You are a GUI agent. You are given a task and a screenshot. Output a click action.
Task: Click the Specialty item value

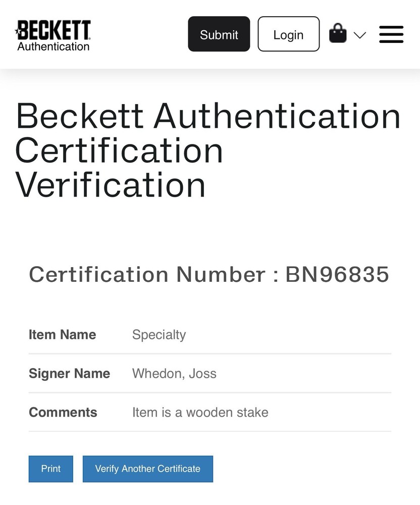click(x=159, y=335)
